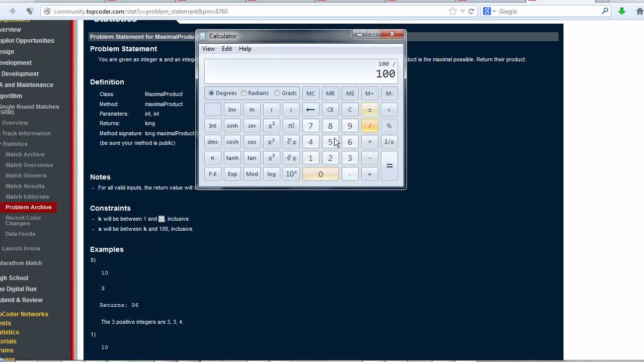644x362 pixels.
Task: Open the calculator Help menu
Action: click(245, 49)
